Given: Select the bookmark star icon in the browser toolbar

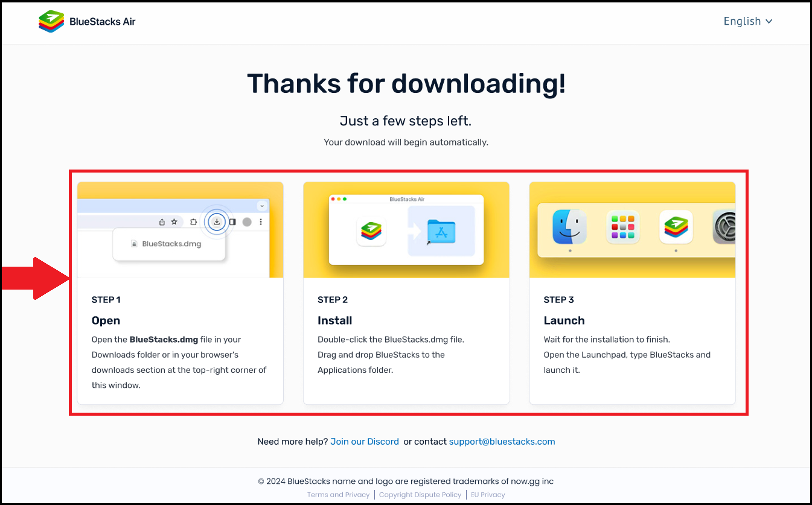Looking at the screenshot, I should pyautogui.click(x=174, y=221).
